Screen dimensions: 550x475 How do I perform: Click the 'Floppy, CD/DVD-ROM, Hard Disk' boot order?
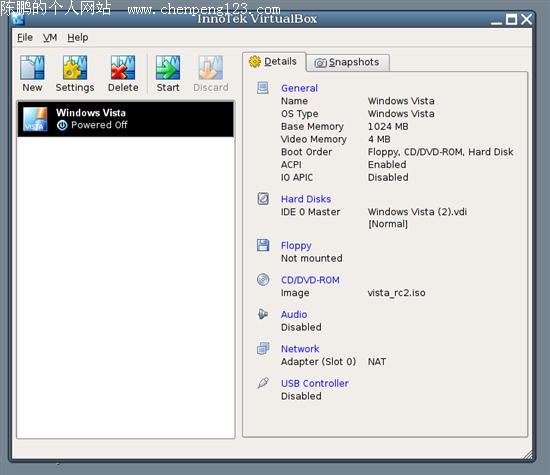pyautogui.click(x=441, y=152)
